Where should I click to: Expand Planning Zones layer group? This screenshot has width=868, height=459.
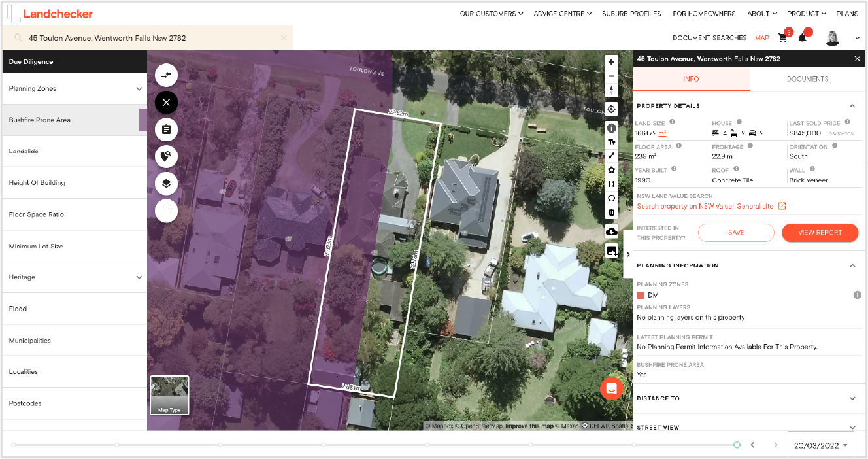[x=139, y=89]
